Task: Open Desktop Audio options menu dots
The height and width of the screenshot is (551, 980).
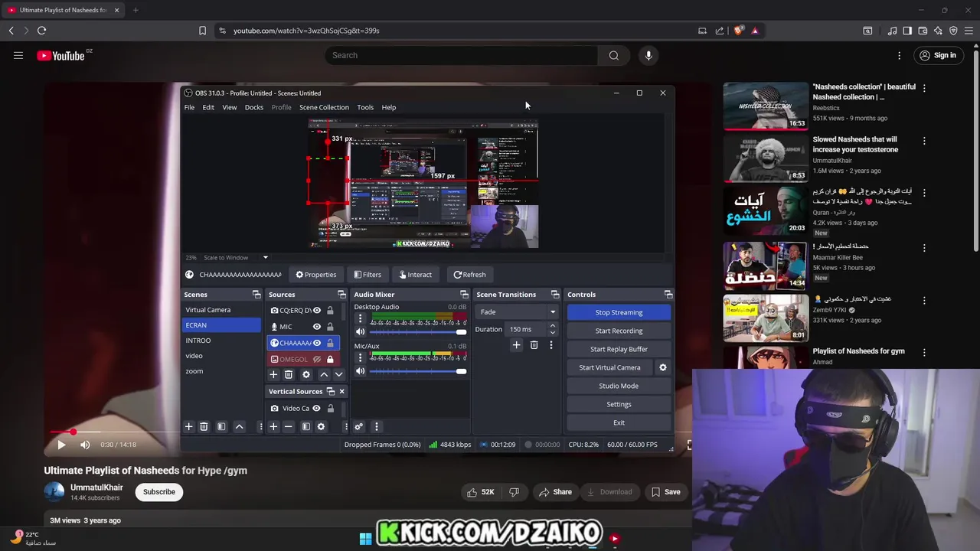Action: 360,318
